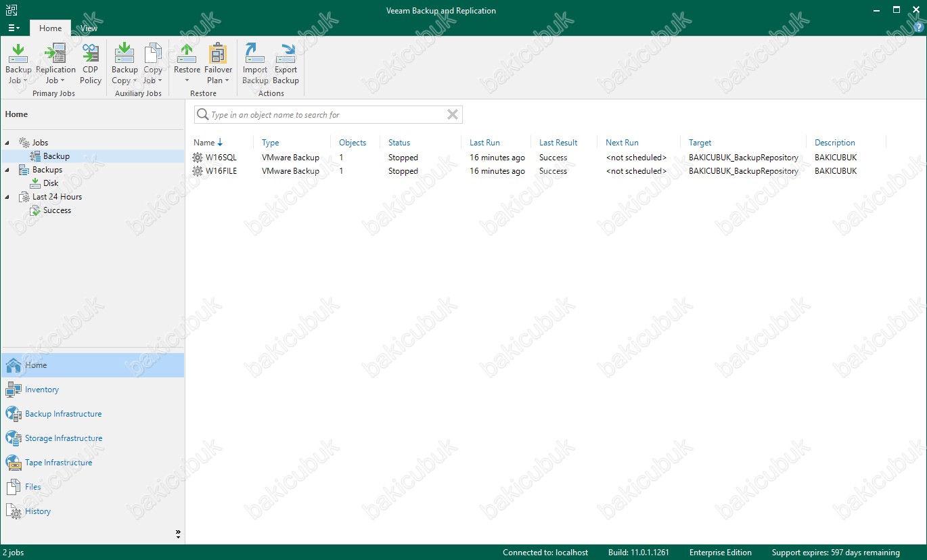This screenshot has width=927, height=560.
Task: Click the Export Backup icon
Action: pyautogui.click(x=286, y=53)
